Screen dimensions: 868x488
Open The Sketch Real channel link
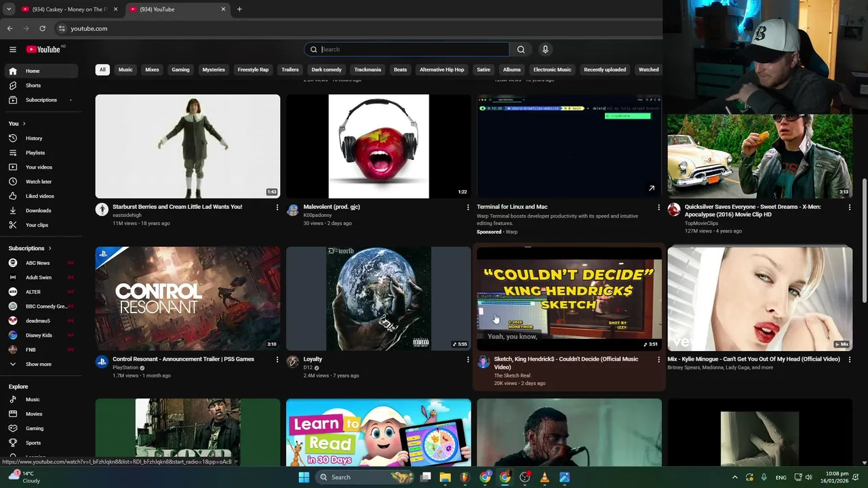(x=512, y=375)
